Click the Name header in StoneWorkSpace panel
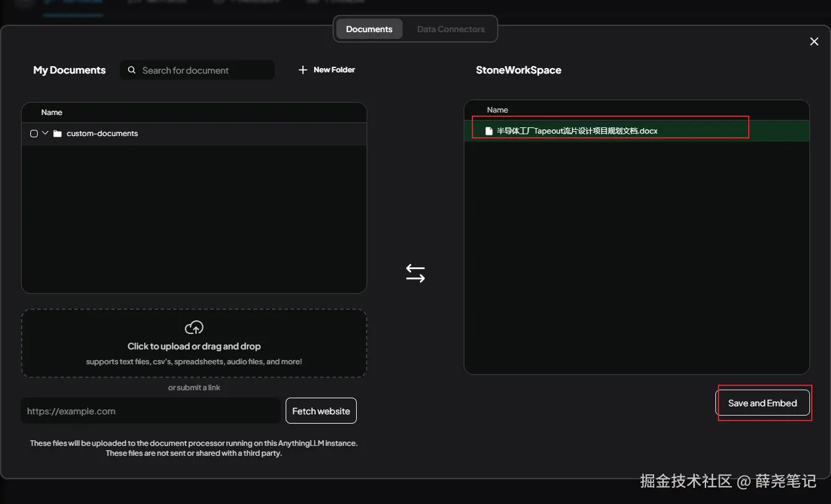The image size is (831, 504). coord(497,110)
